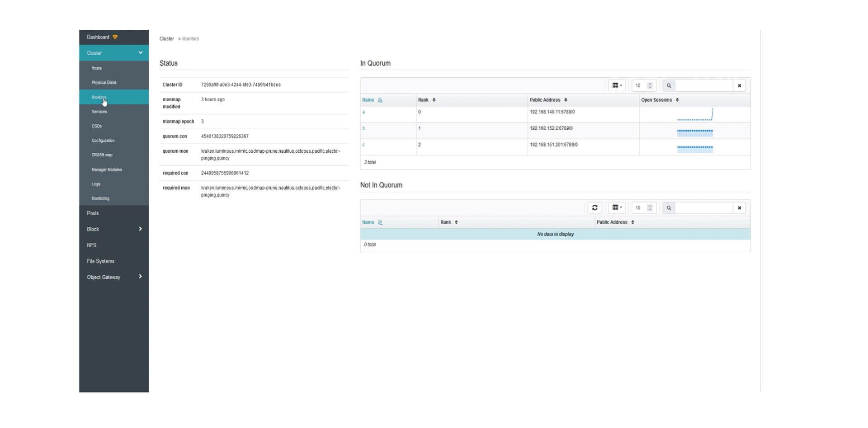Viewport: 868px width, 428px height.
Task: Open Services under Cluster
Action: (99, 112)
